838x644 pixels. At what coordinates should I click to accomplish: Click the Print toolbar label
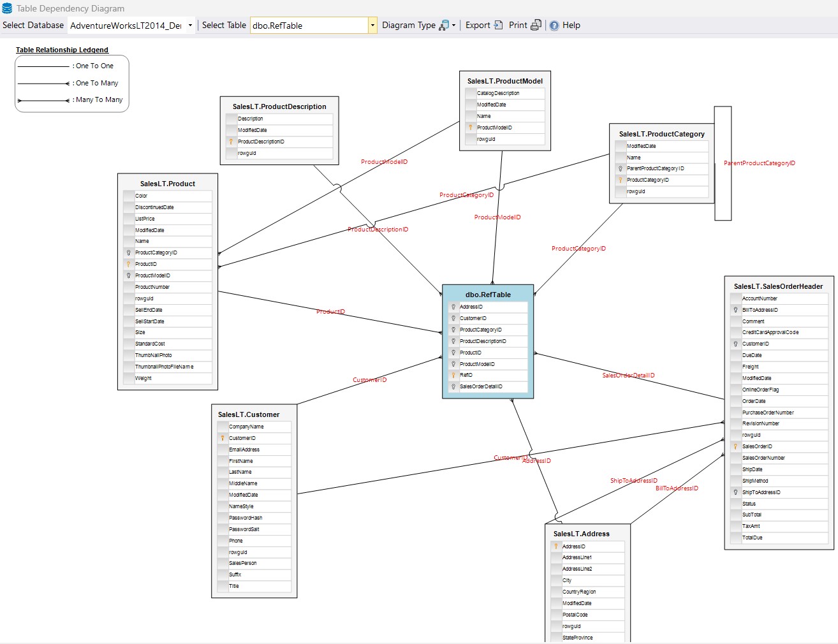click(x=518, y=26)
